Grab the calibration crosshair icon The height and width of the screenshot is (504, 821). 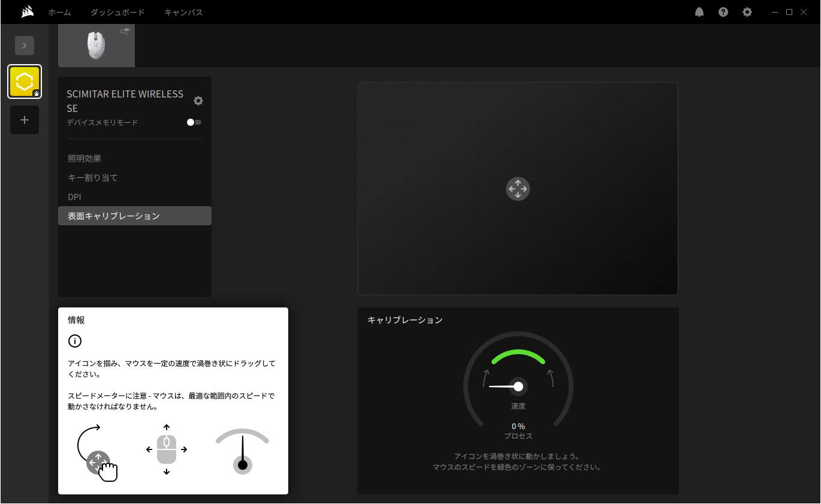517,189
